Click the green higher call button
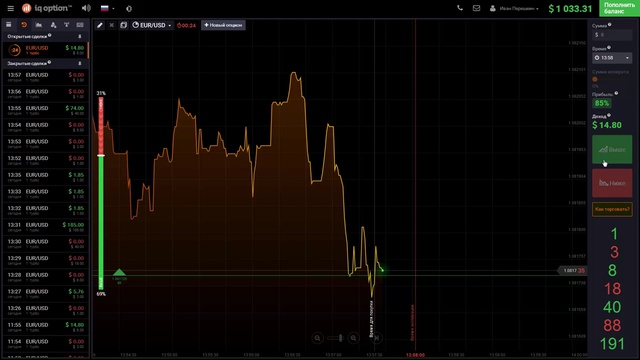The image size is (640, 360). tap(612, 149)
